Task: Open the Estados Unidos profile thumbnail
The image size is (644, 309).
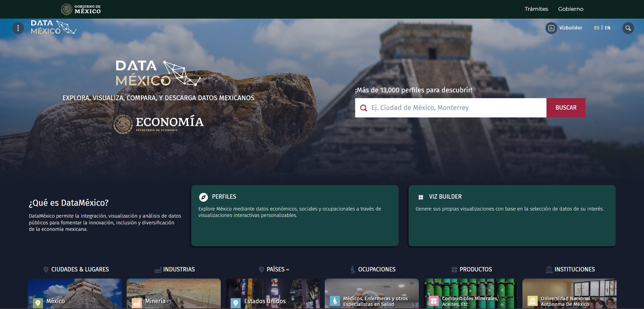Action: tap(273, 294)
